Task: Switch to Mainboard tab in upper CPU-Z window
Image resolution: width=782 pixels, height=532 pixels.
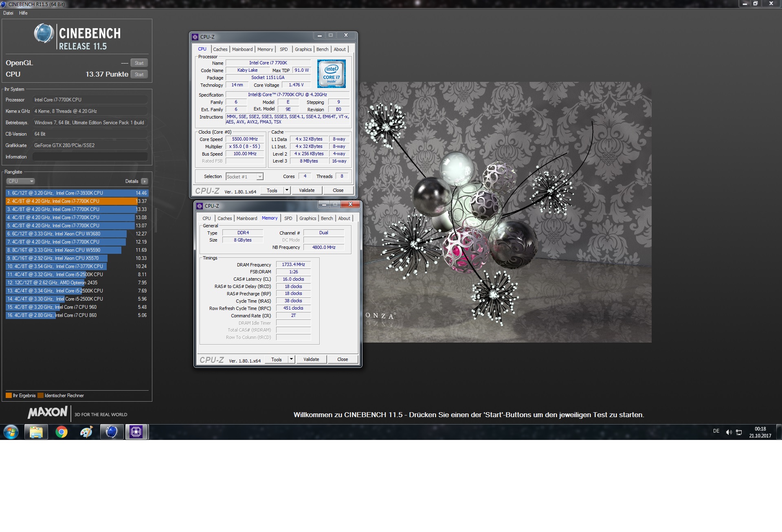Action: [x=242, y=49]
